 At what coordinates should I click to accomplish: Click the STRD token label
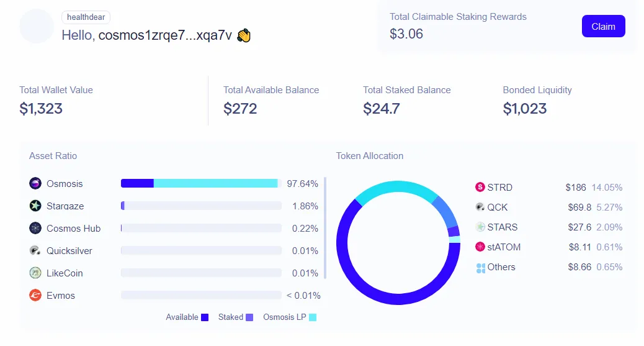click(x=500, y=188)
